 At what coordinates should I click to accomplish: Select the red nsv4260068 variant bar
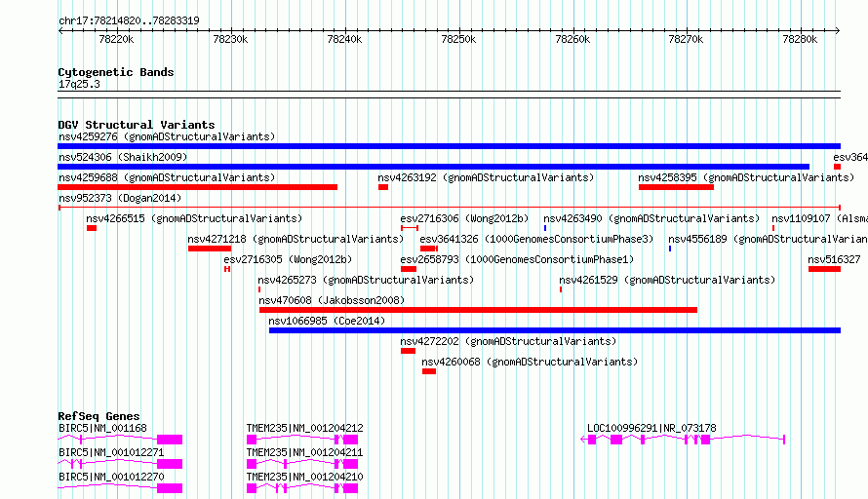pyautogui.click(x=429, y=371)
